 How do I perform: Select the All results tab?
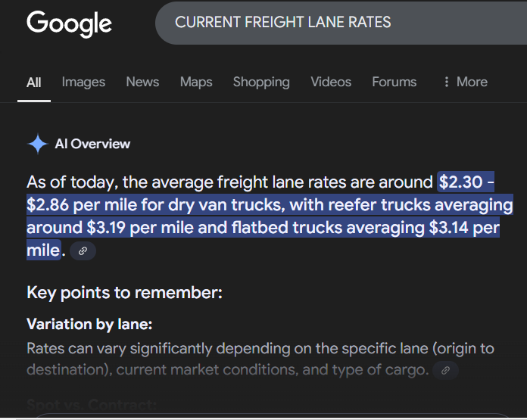tap(34, 82)
